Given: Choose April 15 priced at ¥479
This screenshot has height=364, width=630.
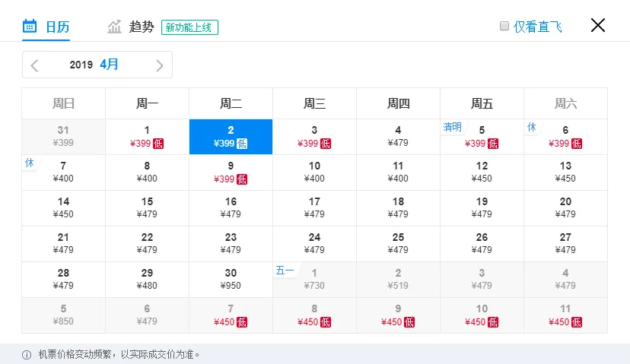Looking at the screenshot, I should [x=147, y=208].
